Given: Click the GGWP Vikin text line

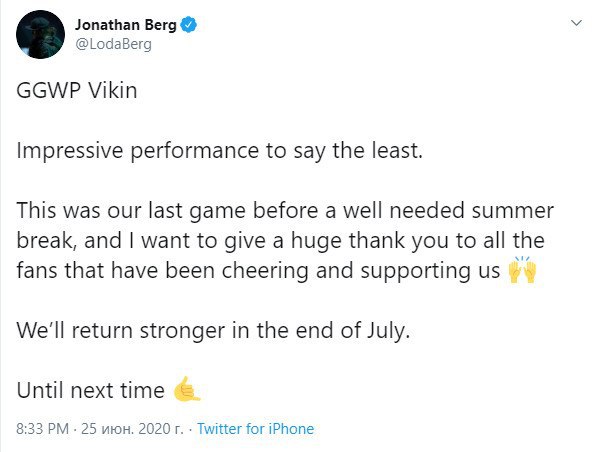Looking at the screenshot, I should pyautogui.click(x=77, y=91).
